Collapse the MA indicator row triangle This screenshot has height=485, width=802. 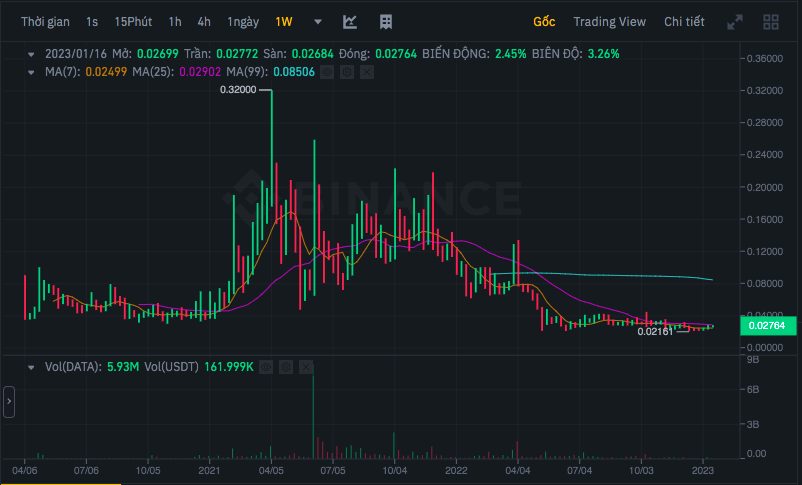pyautogui.click(x=31, y=73)
